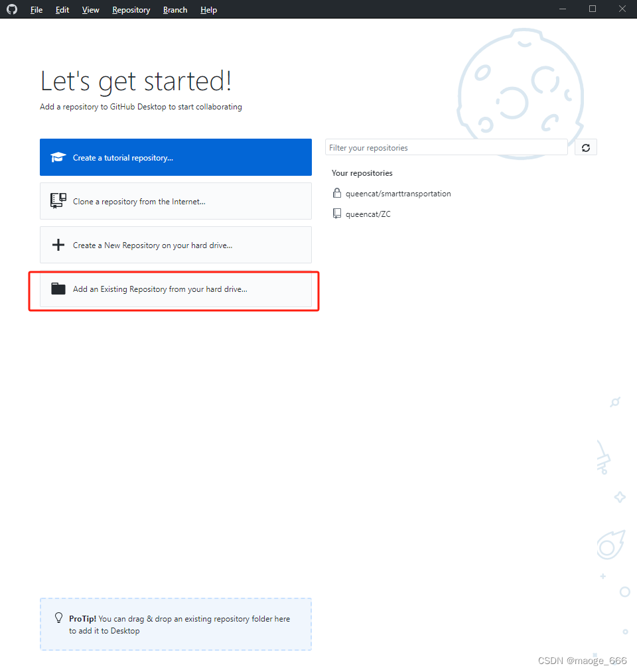Minimize the GitHub Desktop window
The width and height of the screenshot is (637, 672).
click(563, 9)
